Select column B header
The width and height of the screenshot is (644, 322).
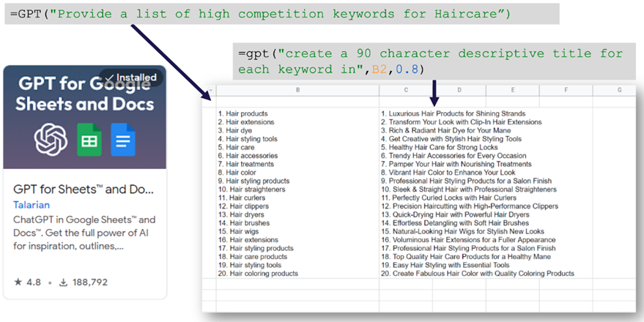tap(297, 90)
